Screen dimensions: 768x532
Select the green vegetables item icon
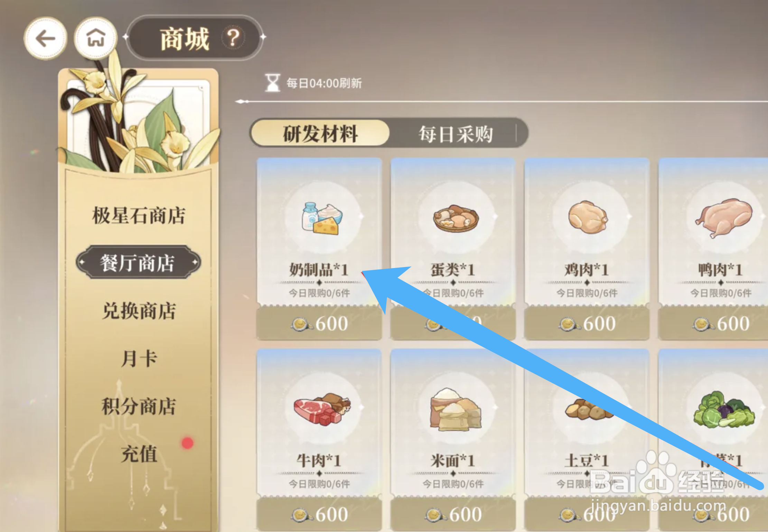click(x=724, y=409)
